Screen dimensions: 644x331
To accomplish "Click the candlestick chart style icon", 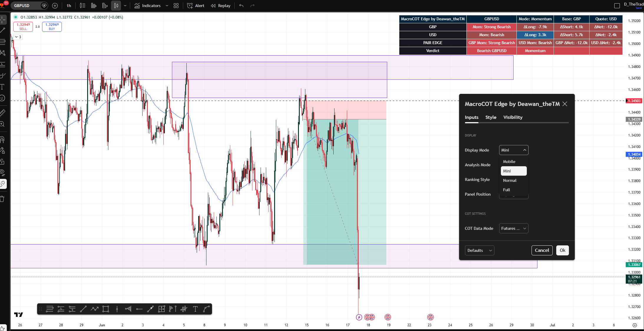I will click(x=116, y=6).
